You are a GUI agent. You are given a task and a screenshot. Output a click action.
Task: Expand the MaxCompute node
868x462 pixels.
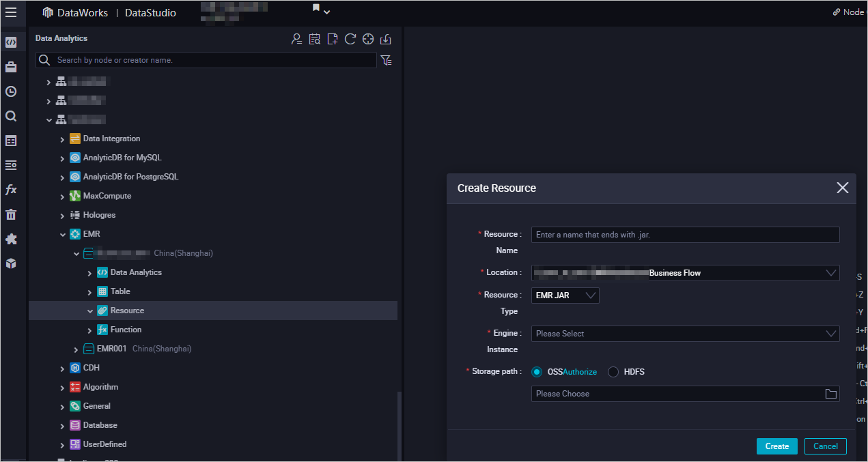click(x=62, y=197)
